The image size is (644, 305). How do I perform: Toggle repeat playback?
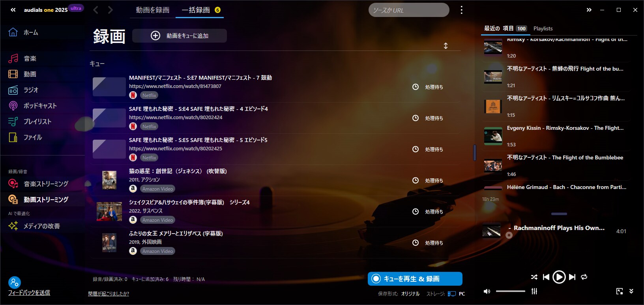(584, 277)
